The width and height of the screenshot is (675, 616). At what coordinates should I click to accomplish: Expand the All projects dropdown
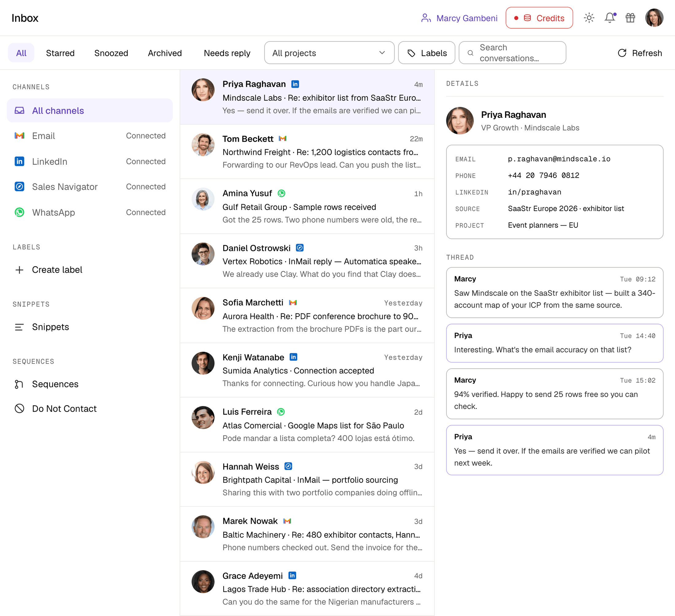[x=329, y=53]
